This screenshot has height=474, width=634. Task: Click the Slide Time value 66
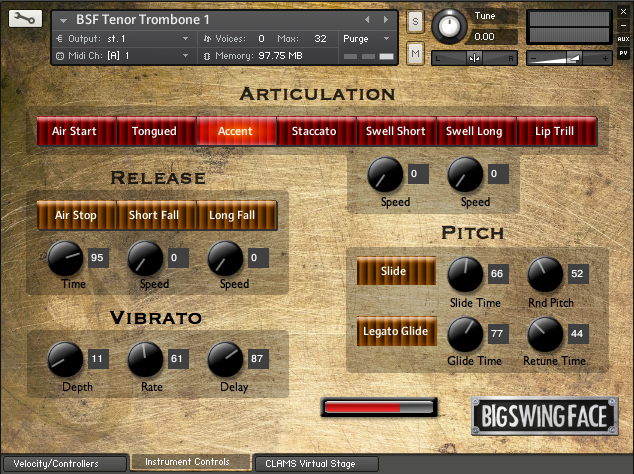coord(498,274)
